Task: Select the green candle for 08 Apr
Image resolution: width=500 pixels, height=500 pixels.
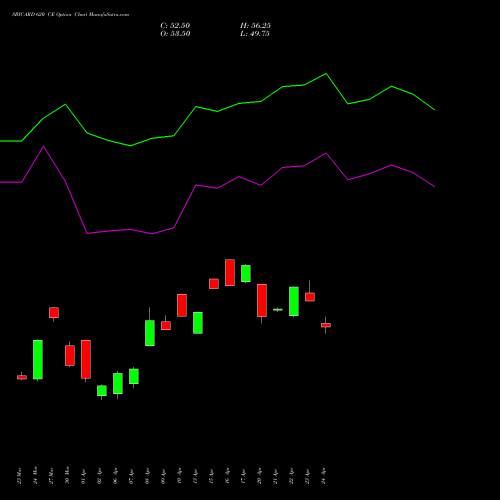Action: pyautogui.click(x=150, y=333)
